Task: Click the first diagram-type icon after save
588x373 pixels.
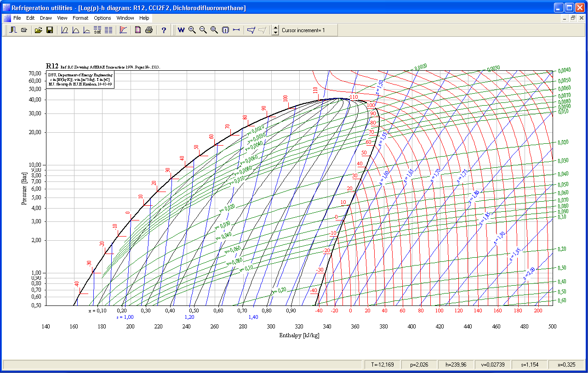Action: 64,30
